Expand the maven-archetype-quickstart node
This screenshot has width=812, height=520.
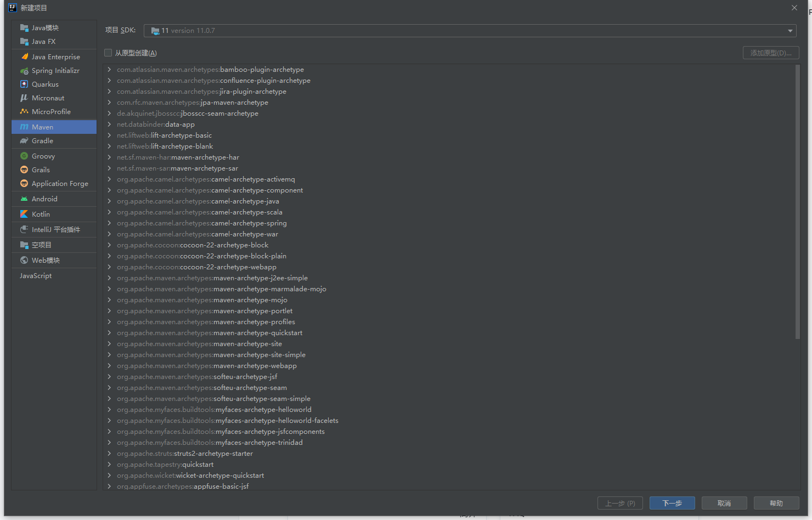point(109,333)
